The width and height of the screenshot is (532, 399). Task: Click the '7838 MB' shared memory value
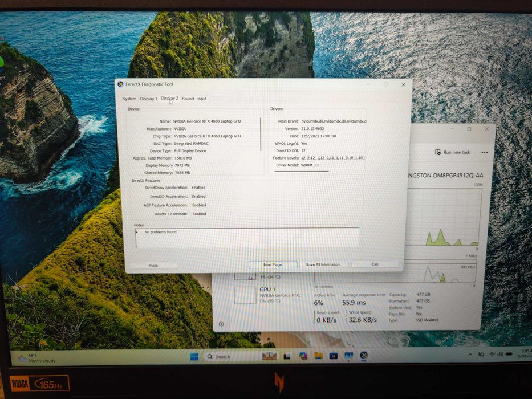[x=182, y=173]
